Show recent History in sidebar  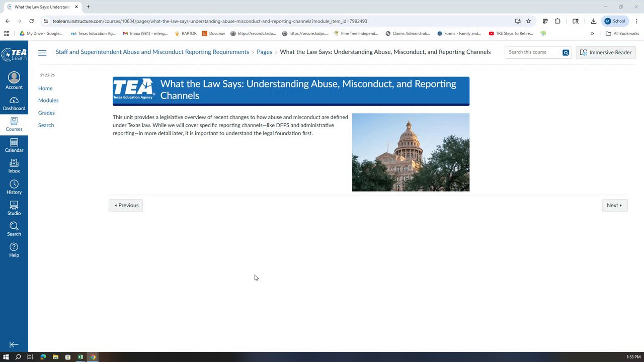click(14, 188)
